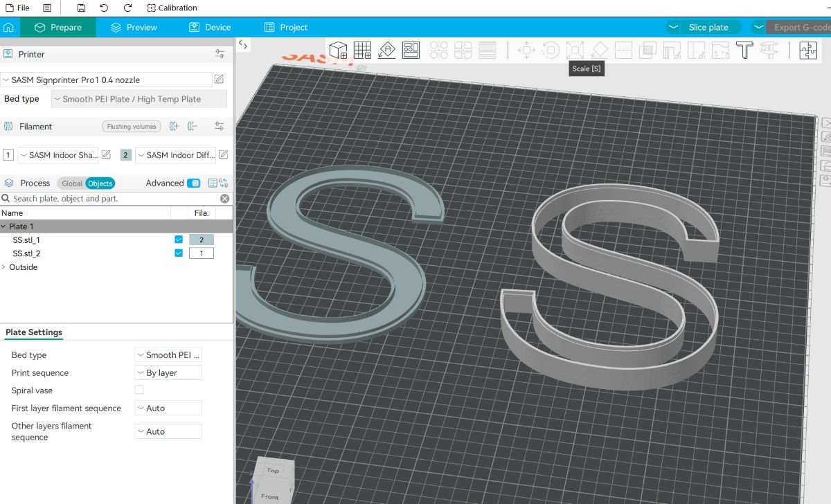Click the Save project floppy icon
Viewport: 831px width, 504px height.
pos(81,8)
